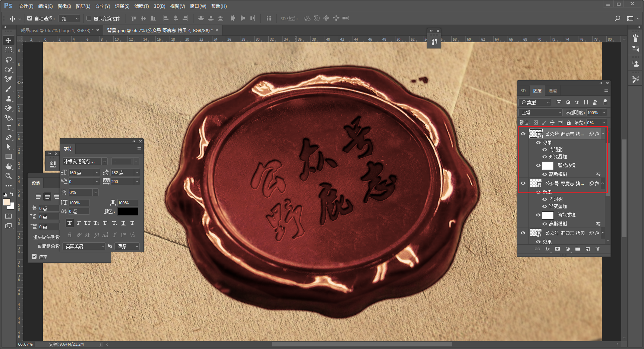Left-align text in Paragraph panel
This screenshot has height=349, width=644.
pyautogui.click(x=38, y=196)
